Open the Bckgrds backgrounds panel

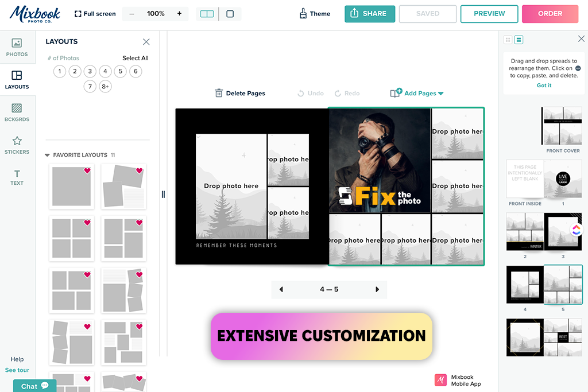click(x=17, y=112)
